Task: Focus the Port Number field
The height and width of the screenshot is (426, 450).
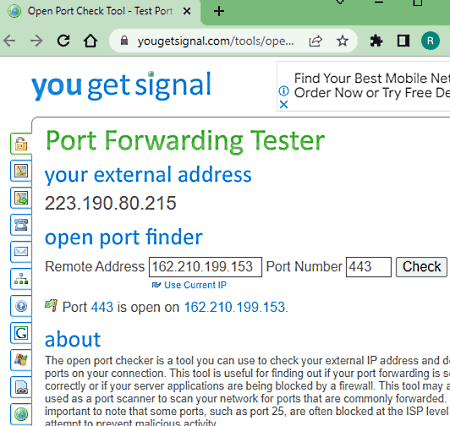Action: tap(369, 267)
